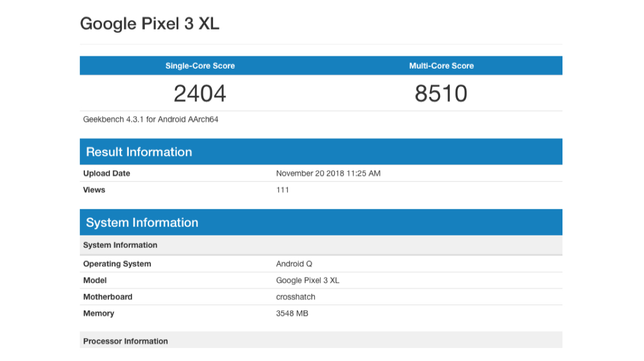Viewport: 644px width, 361px height.
Task: Click the Google Pixel 3 XL page title
Action: tap(150, 24)
